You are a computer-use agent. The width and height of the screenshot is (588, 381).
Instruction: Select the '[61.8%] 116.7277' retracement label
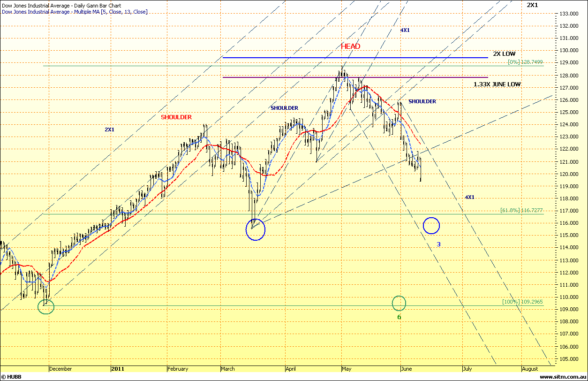tap(522, 210)
